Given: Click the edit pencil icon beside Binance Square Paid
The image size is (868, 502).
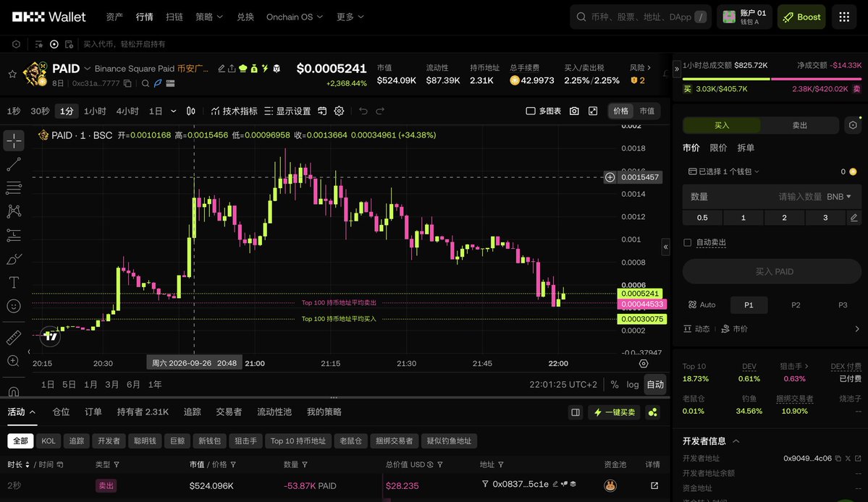Looking at the screenshot, I should (x=222, y=69).
